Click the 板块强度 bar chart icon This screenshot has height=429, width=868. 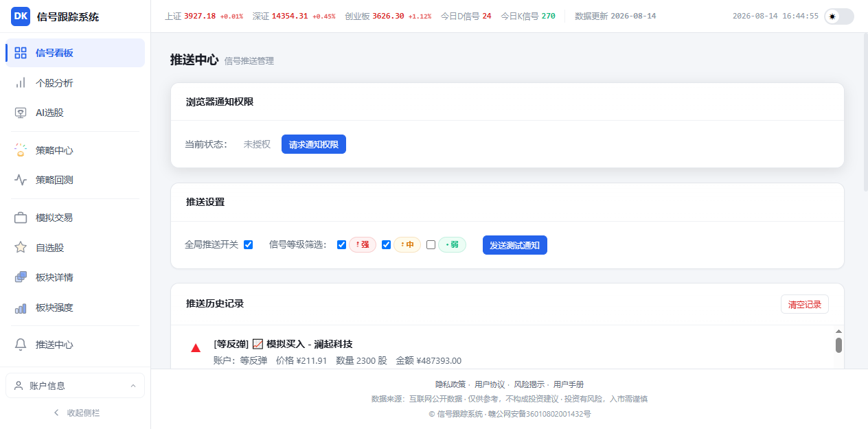pyautogui.click(x=21, y=308)
